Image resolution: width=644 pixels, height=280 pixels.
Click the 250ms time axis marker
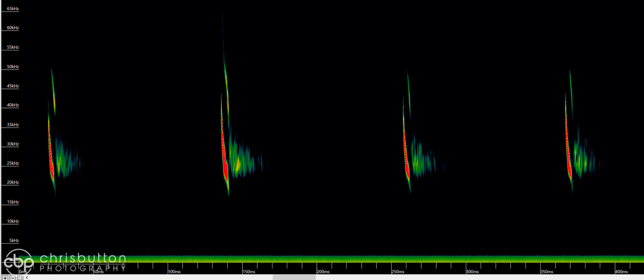click(x=398, y=272)
